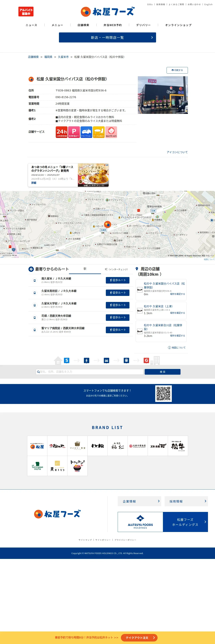Screen dimensions: 215x644
Task: Expand the 新店・一時閉店一覧 banner
Action: pos(107,37)
